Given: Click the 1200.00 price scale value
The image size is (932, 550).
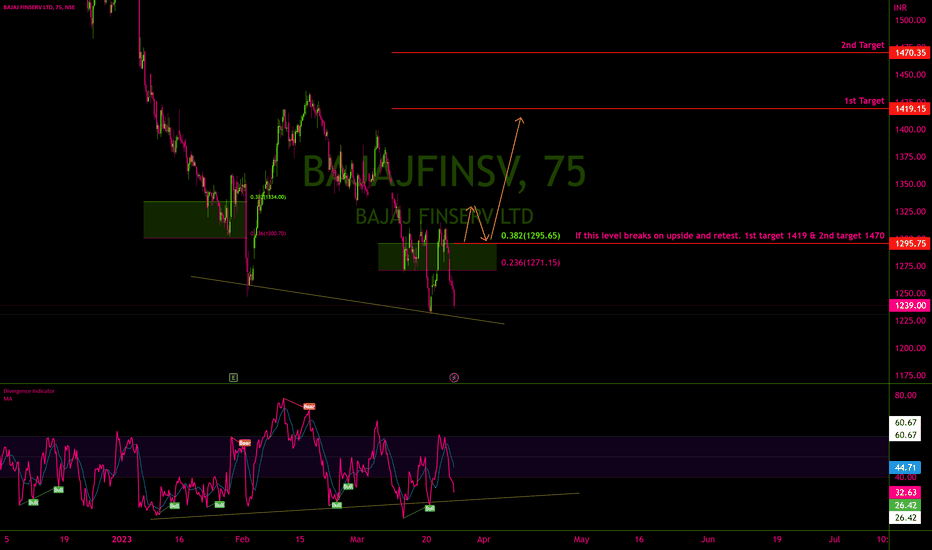Looking at the screenshot, I should (x=911, y=348).
